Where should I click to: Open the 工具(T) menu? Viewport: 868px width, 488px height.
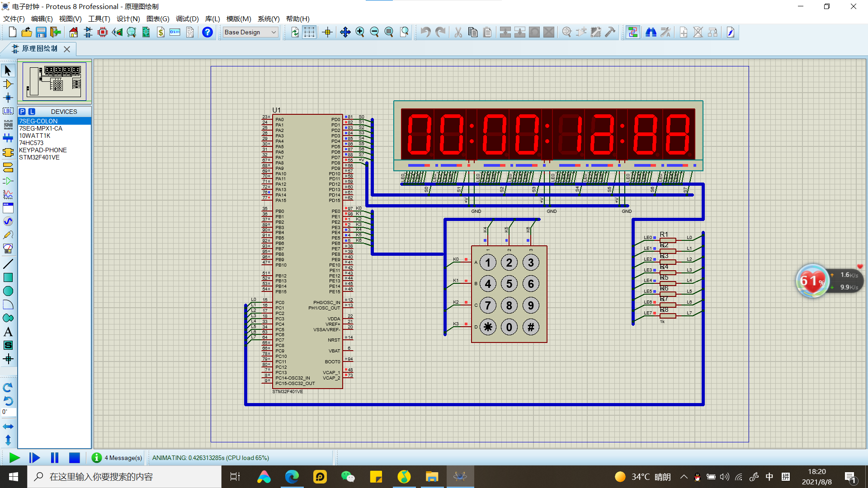coord(99,19)
